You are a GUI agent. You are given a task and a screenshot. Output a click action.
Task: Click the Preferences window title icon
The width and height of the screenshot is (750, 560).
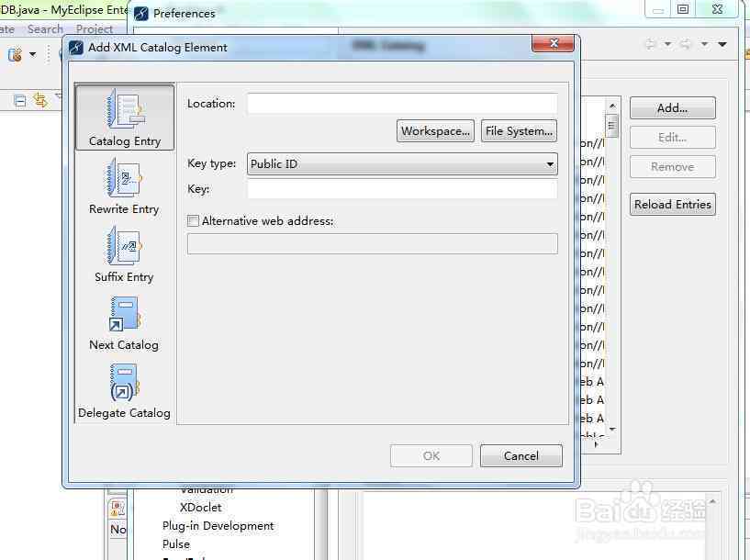141,14
